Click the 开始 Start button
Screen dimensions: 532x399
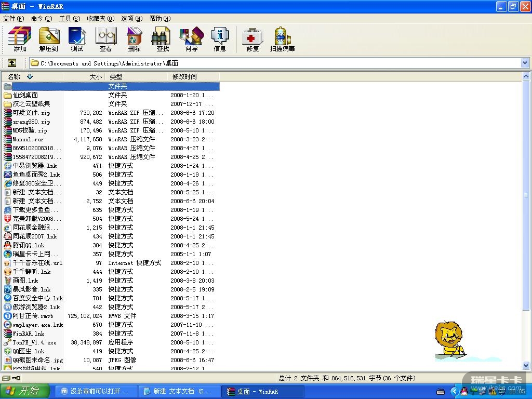(25, 391)
